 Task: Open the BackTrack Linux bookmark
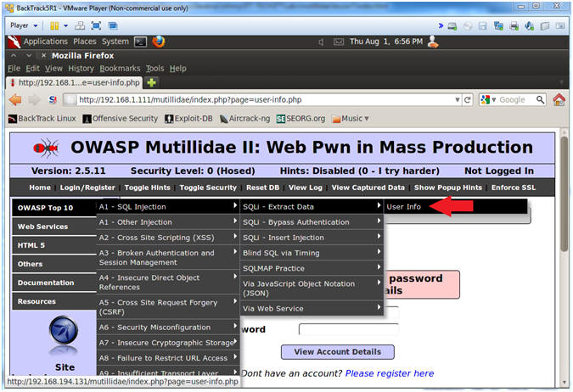(42, 119)
